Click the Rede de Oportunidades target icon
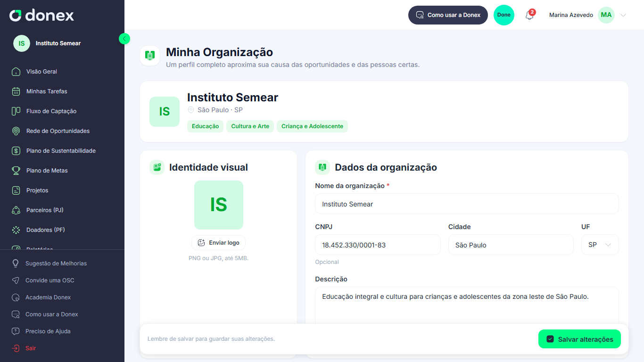This screenshot has height=362, width=644. (16, 131)
